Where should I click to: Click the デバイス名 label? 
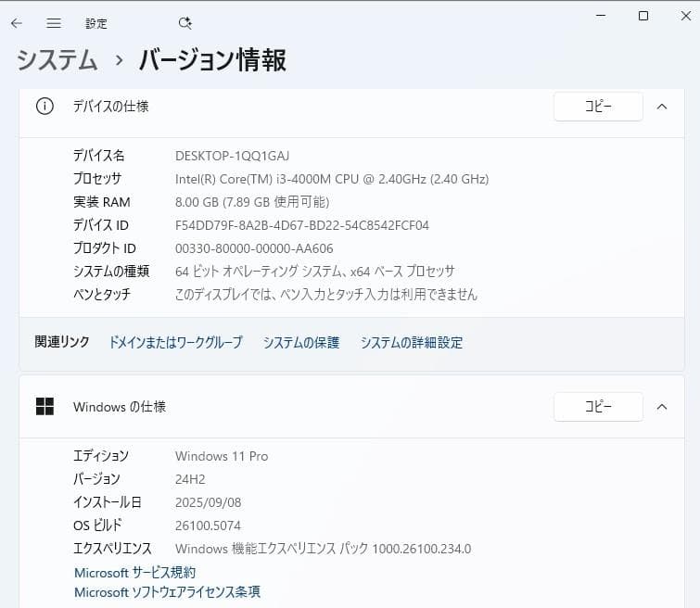click(x=98, y=156)
